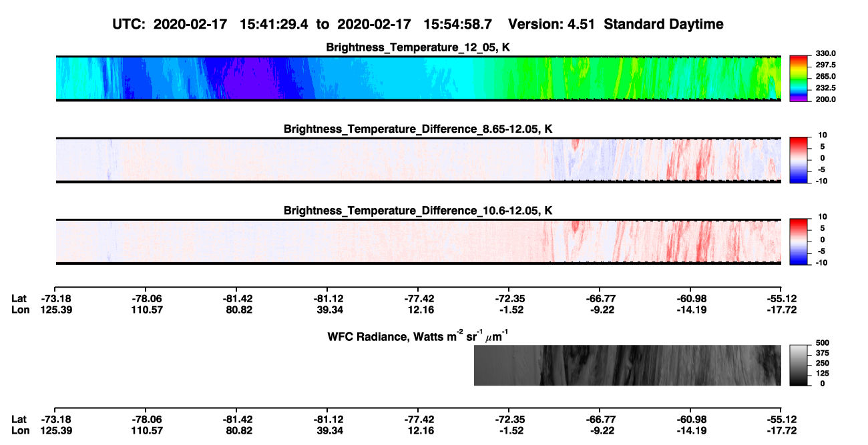Click the red streaks in 8.65-12.05 difference strip
Screen dimensions: 868x445
(699, 160)
